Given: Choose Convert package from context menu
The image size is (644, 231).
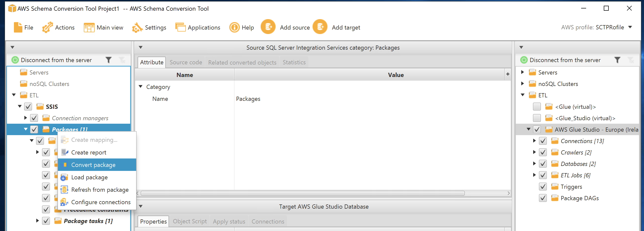Looking at the screenshot, I should point(93,164).
